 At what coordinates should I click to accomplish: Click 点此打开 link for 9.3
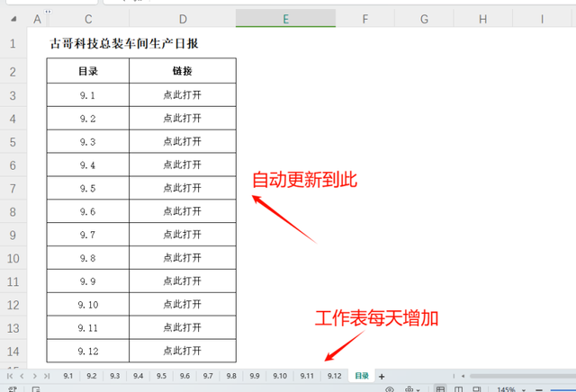182,141
